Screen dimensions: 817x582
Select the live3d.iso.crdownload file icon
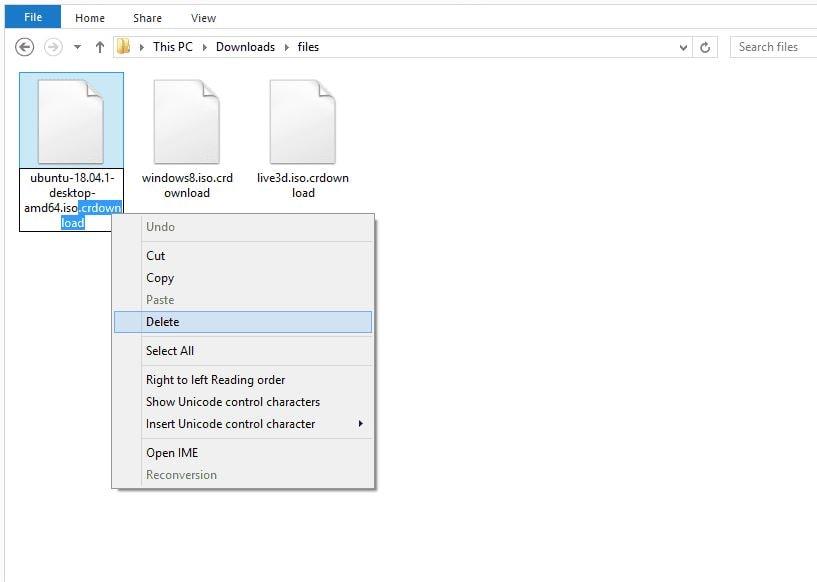303,120
